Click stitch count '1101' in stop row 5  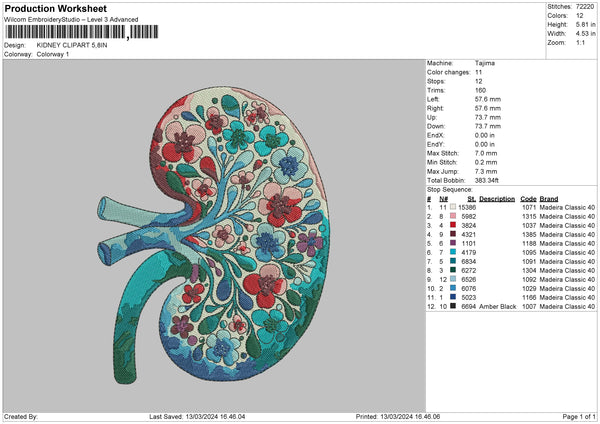tap(469, 243)
